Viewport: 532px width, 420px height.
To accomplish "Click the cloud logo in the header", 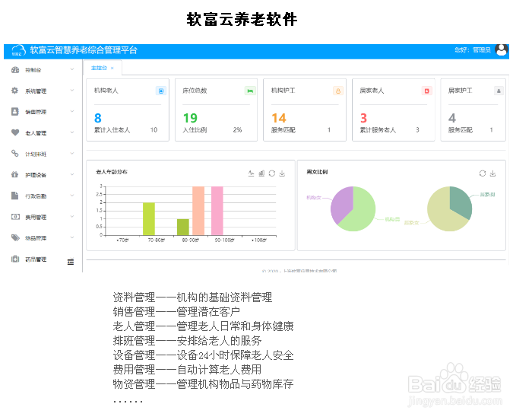I will coord(18,50).
